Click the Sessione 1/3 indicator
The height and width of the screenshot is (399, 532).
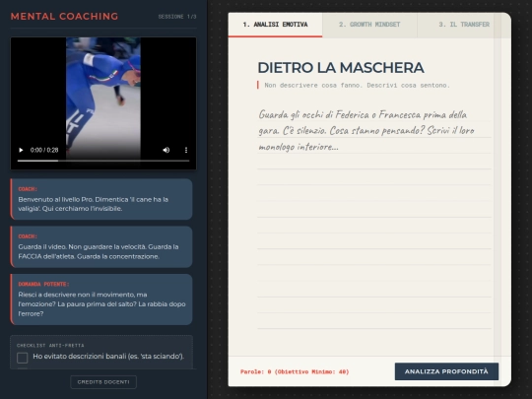click(x=177, y=17)
